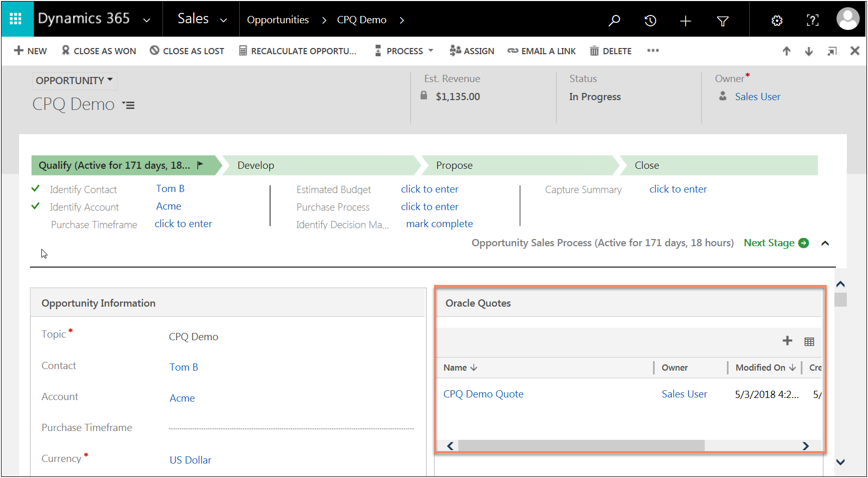The image size is (868, 478).
Task: Click the help question mark icon
Action: coord(812,21)
